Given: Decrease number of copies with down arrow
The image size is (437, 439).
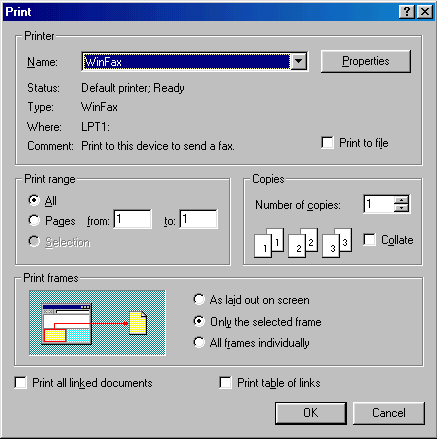Looking at the screenshot, I should (x=401, y=208).
